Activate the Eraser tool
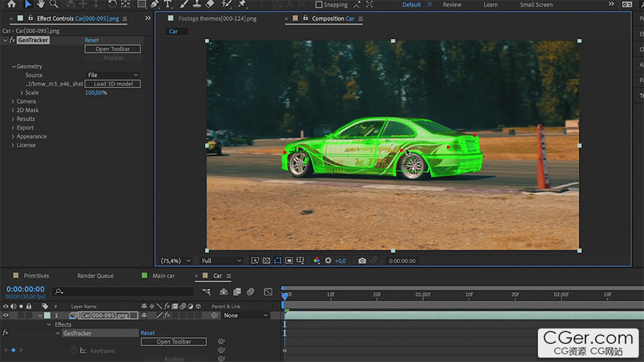The image size is (644, 362). 210,4
